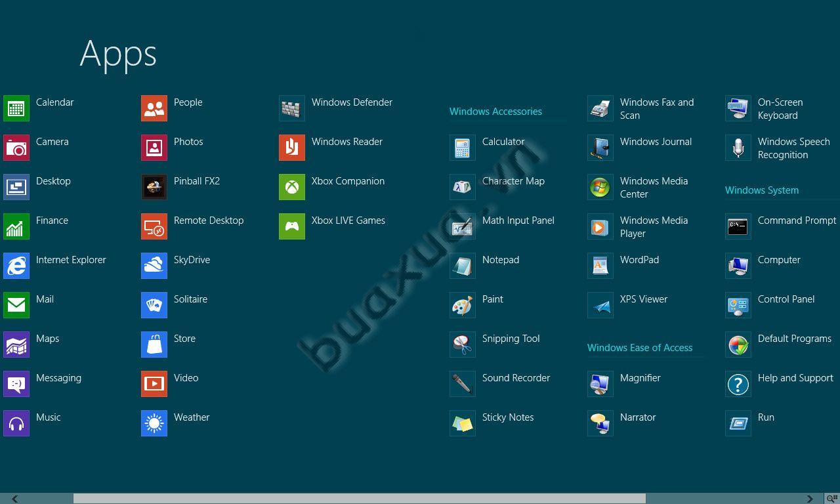Open Help and Support icon
The width and height of the screenshot is (840, 504).
pyautogui.click(x=738, y=384)
